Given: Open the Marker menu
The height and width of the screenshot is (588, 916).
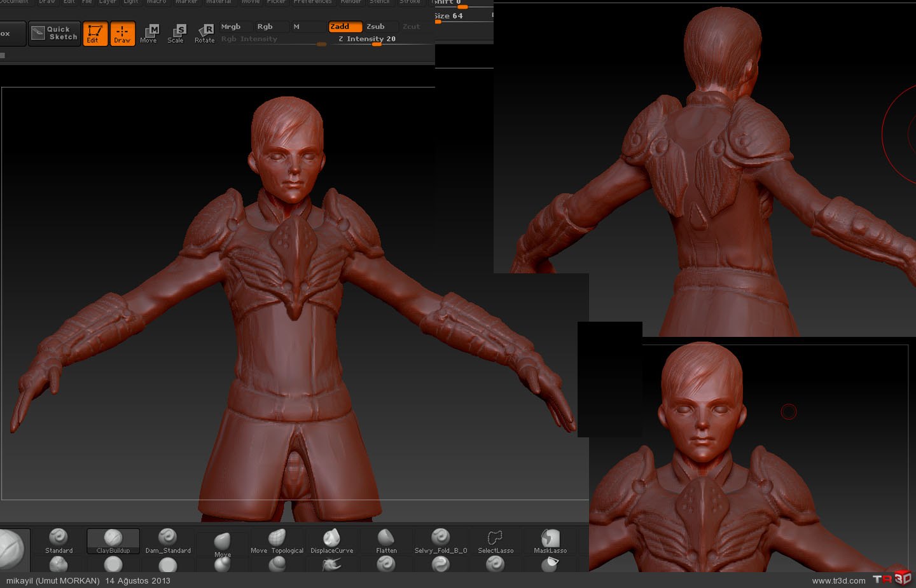Looking at the screenshot, I should [x=186, y=2].
